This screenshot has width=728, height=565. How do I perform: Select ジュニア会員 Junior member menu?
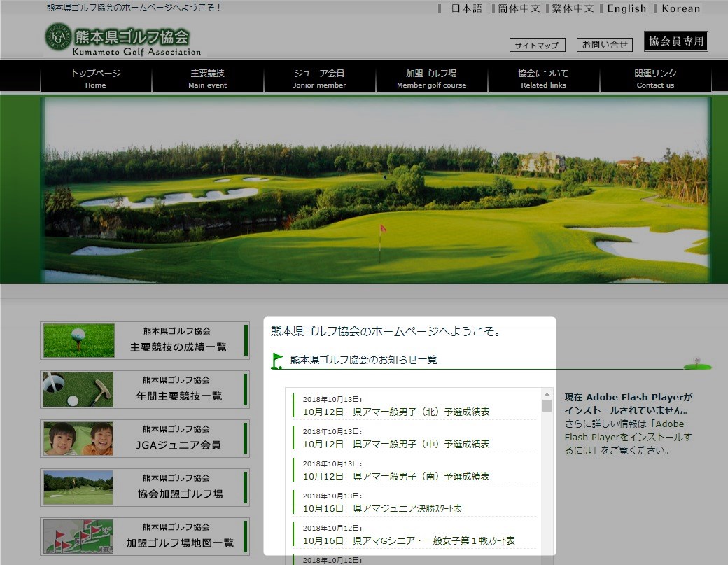(319, 78)
